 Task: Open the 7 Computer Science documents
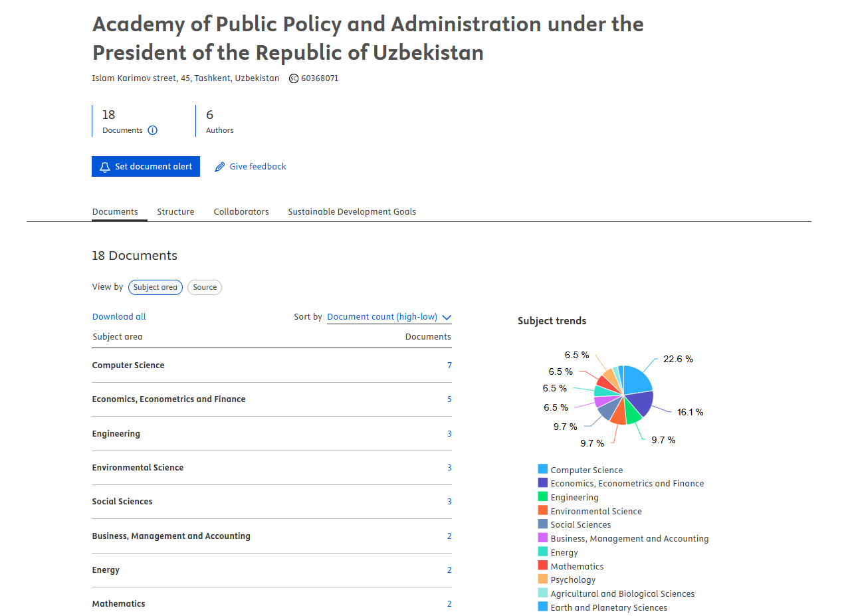coord(449,365)
